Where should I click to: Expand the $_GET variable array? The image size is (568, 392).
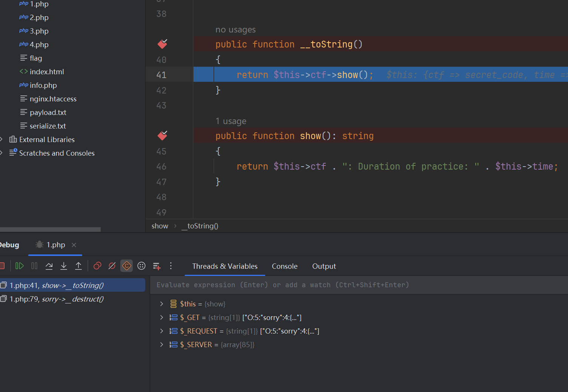(x=161, y=317)
